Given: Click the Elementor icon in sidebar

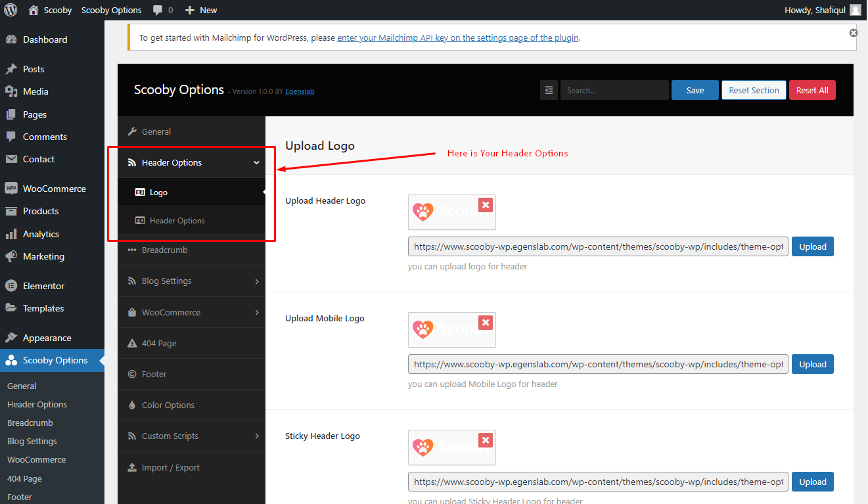Looking at the screenshot, I should [11, 286].
